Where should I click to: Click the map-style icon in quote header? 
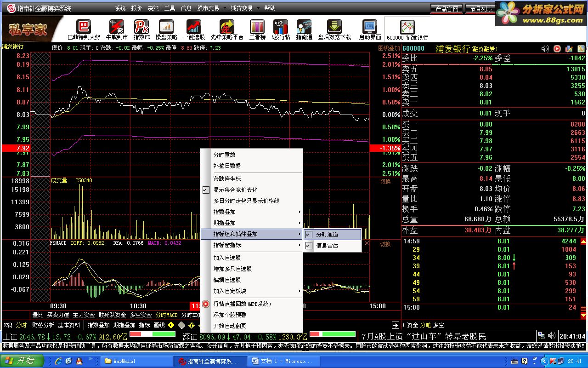tap(581, 49)
